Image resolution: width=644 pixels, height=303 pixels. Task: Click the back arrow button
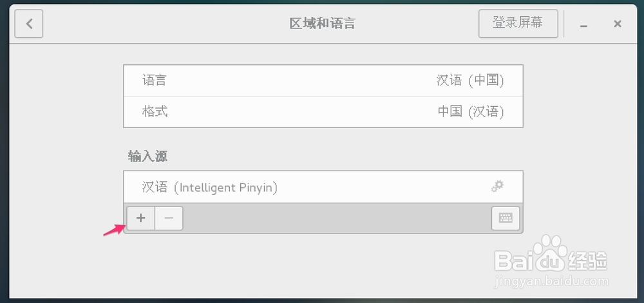pos(29,24)
